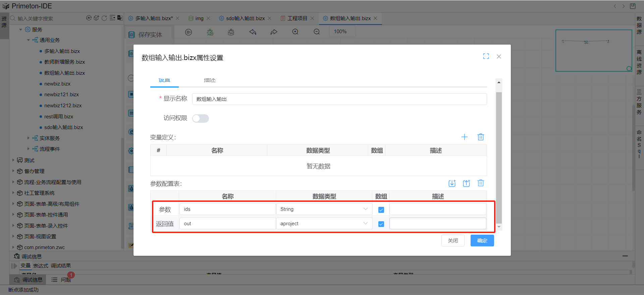Click the 显示名称 input field
The width and height of the screenshot is (644, 295).
click(339, 99)
